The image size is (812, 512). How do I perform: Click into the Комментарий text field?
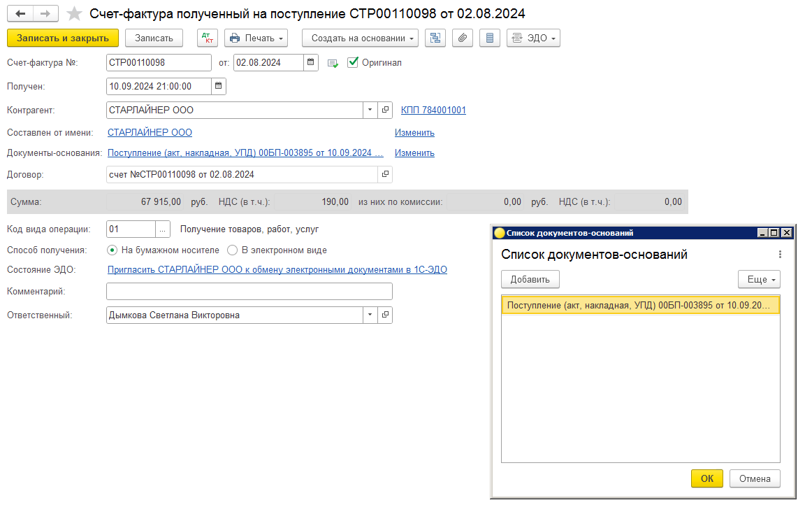249,291
